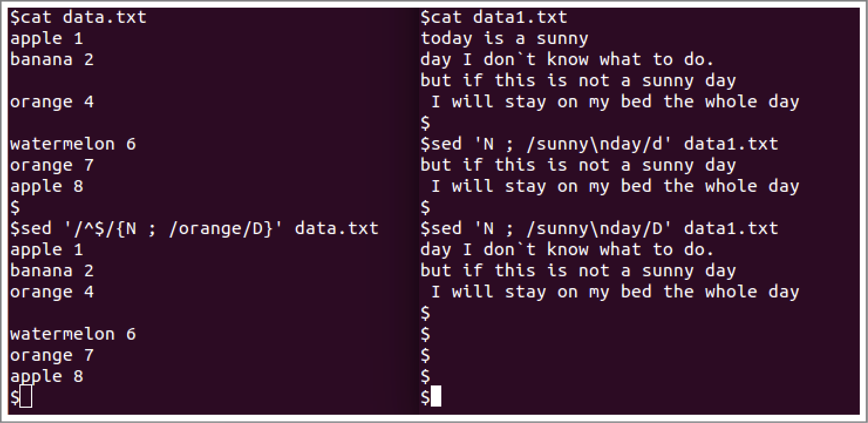
Task: Click the sed '/sunny\nday/d' command line
Action: point(599,144)
